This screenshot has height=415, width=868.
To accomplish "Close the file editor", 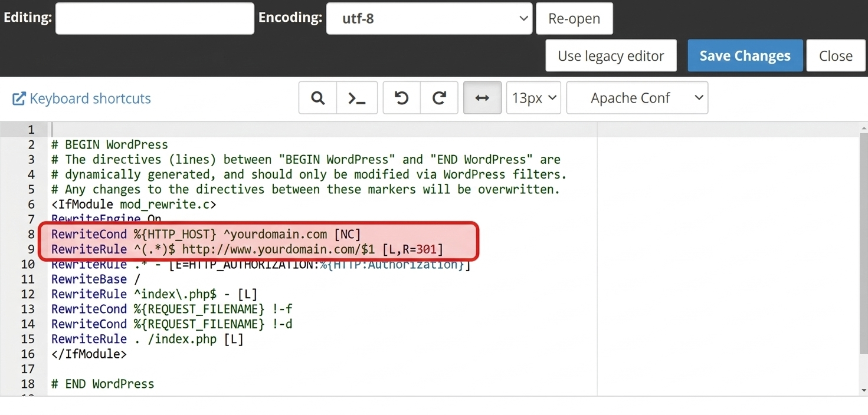I will (x=836, y=55).
